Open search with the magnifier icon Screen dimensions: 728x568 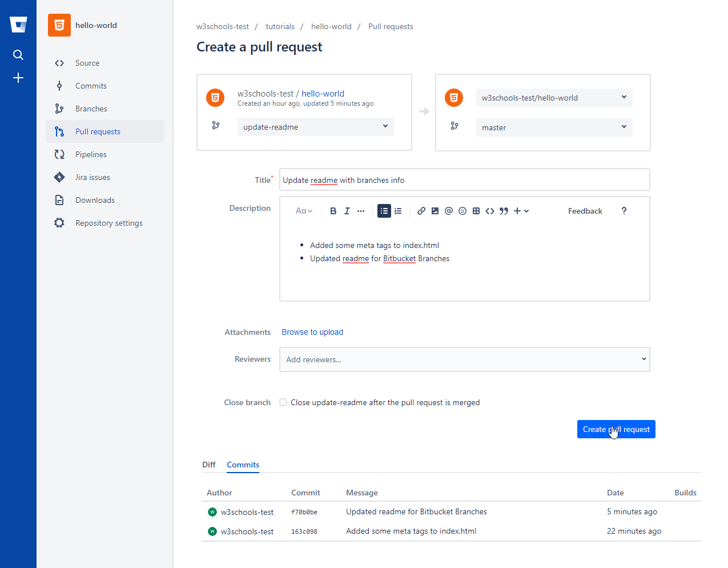[x=18, y=55]
